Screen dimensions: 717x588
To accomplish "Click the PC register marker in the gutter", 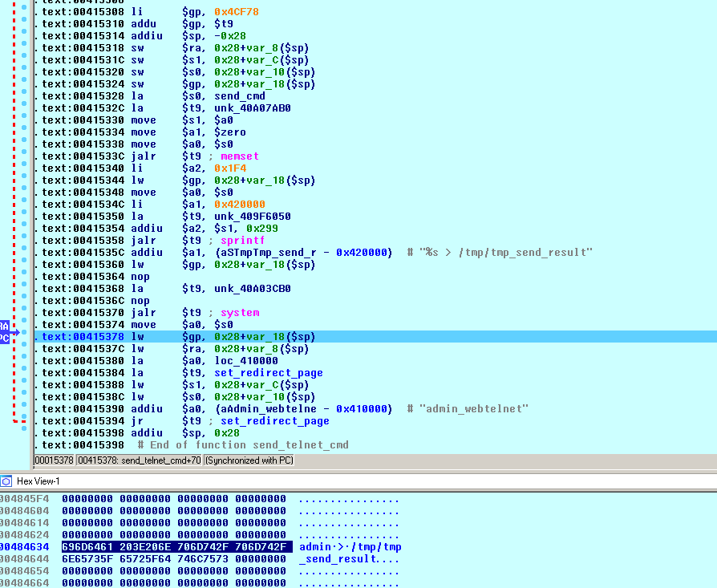I will pos(5,339).
